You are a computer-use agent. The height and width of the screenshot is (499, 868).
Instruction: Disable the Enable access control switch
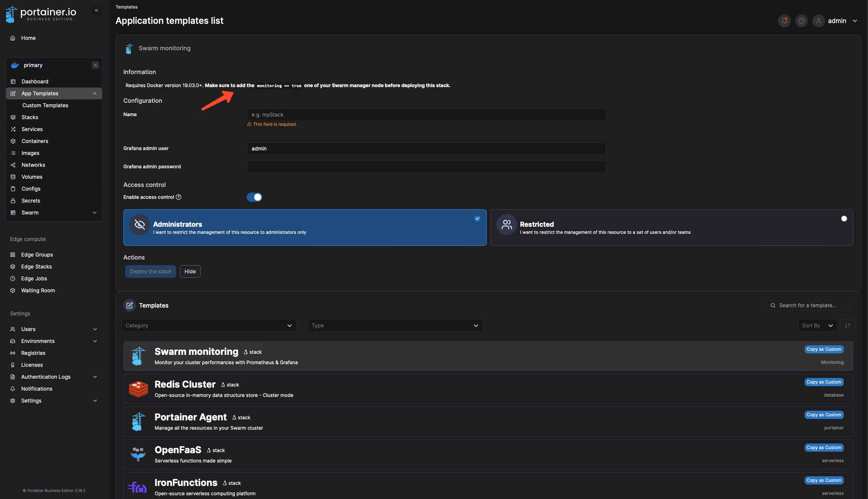pos(255,197)
